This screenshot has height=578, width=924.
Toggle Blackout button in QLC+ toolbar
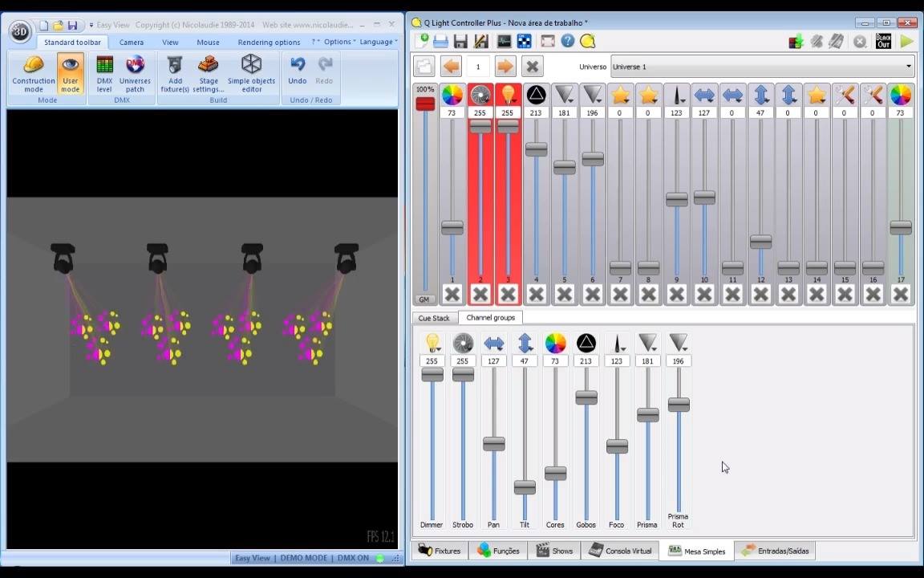click(x=883, y=41)
